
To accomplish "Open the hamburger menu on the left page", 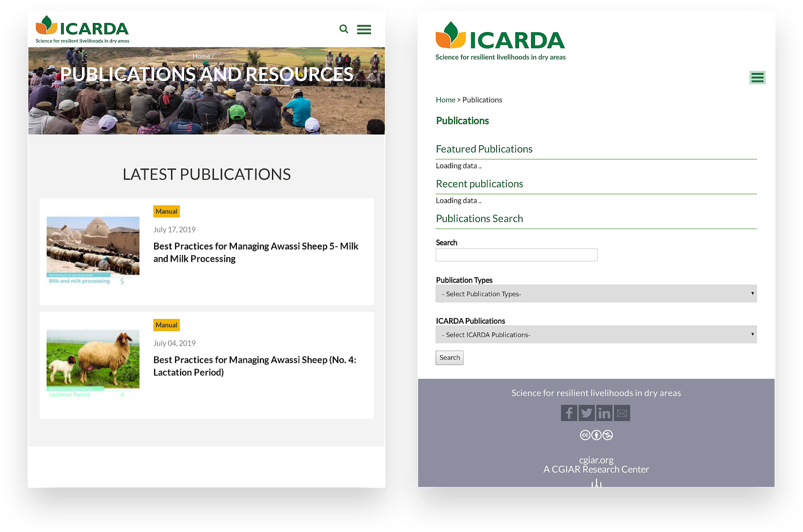I will click(x=364, y=29).
